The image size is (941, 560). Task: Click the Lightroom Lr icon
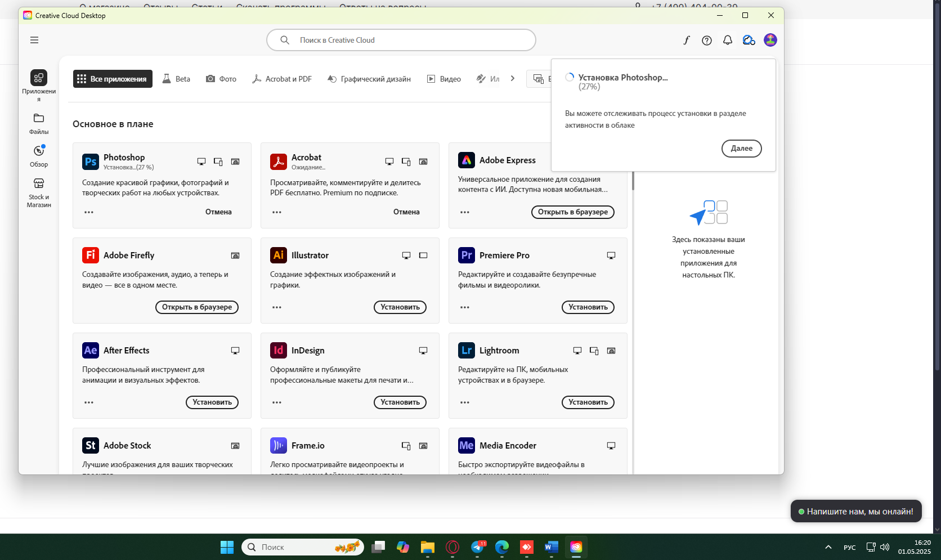pyautogui.click(x=467, y=350)
